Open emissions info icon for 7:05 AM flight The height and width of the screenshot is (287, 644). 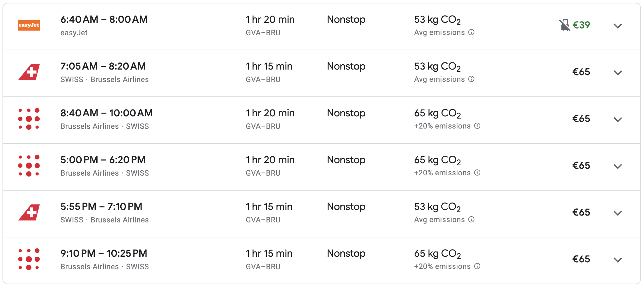(471, 79)
